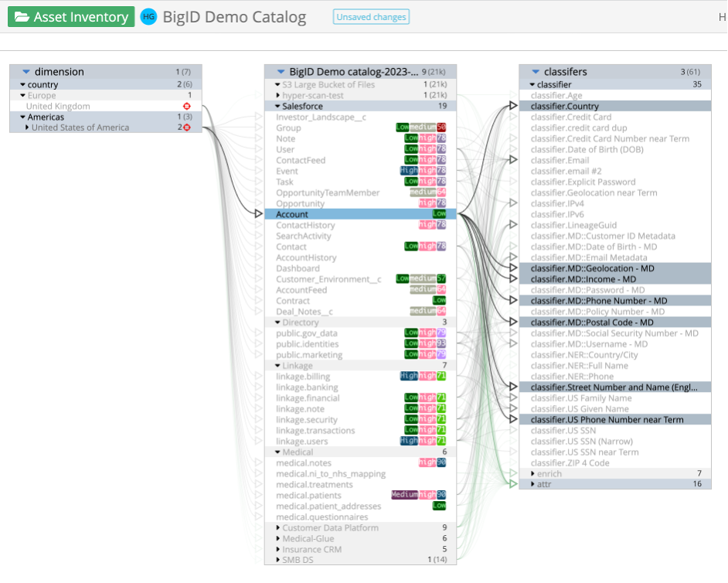Click green link arrow beside attr
This screenshot has height=583, width=728.
point(513,484)
